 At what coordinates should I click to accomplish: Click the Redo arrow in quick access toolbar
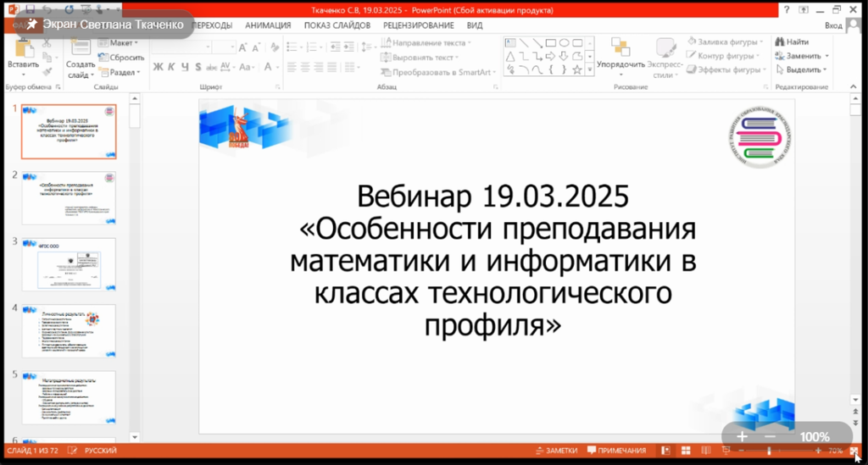tap(69, 9)
